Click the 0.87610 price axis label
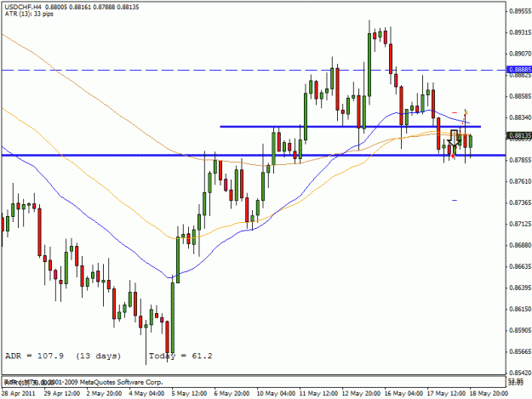 tap(520, 181)
